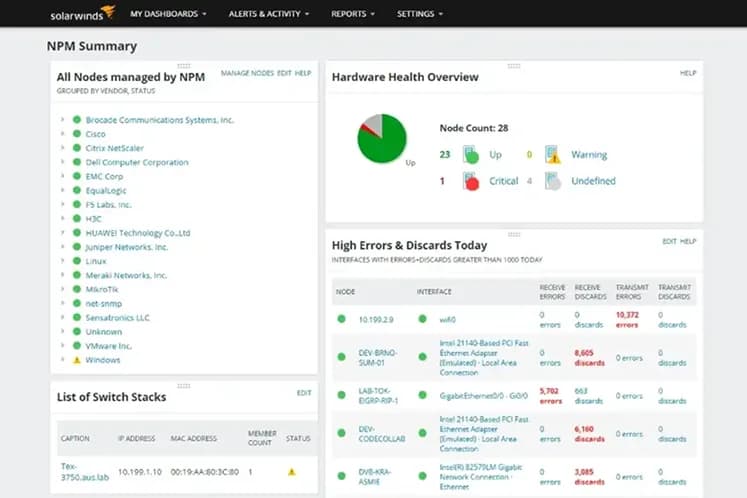Expand the EqualLogic node group

coord(62,190)
